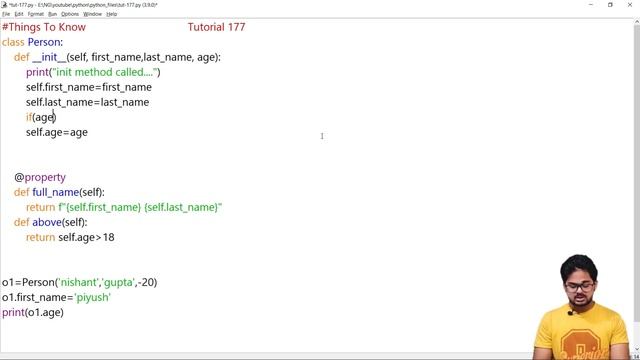Click the 'print(o1.age)' line
The height and width of the screenshot is (360, 640).
click(33, 313)
